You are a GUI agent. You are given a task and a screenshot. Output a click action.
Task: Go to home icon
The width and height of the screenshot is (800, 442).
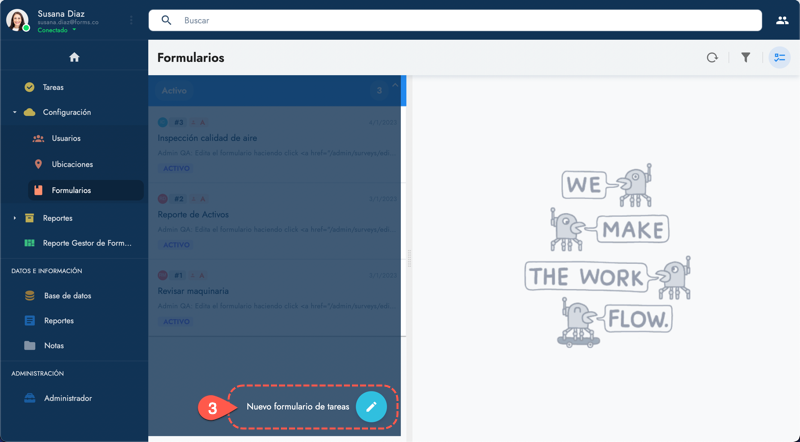pos(74,57)
